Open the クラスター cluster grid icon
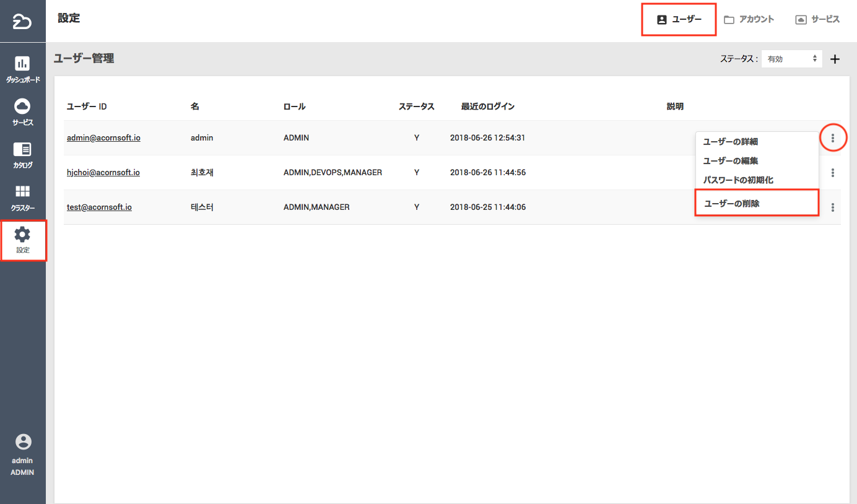This screenshot has height=504, width=857. point(22,192)
